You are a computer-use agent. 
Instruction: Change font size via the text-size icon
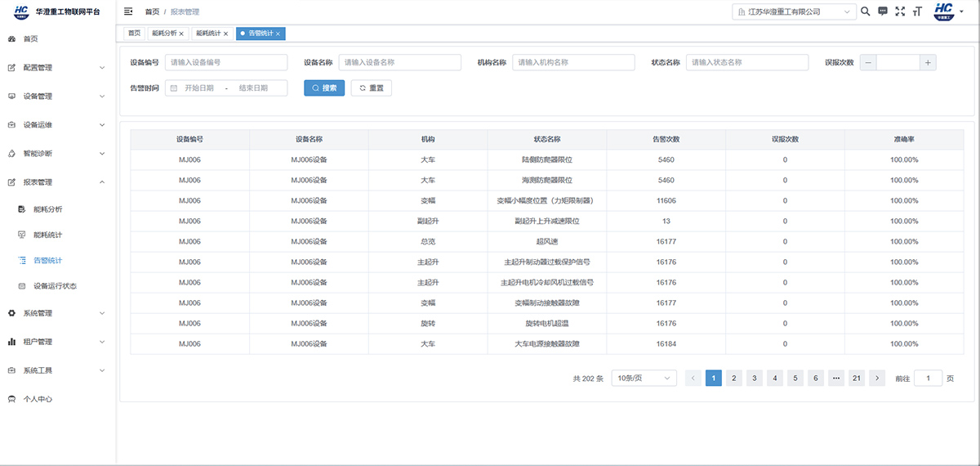tap(918, 11)
